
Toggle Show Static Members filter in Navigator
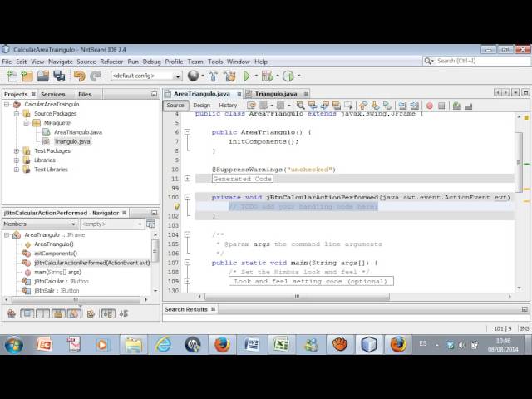point(42,313)
